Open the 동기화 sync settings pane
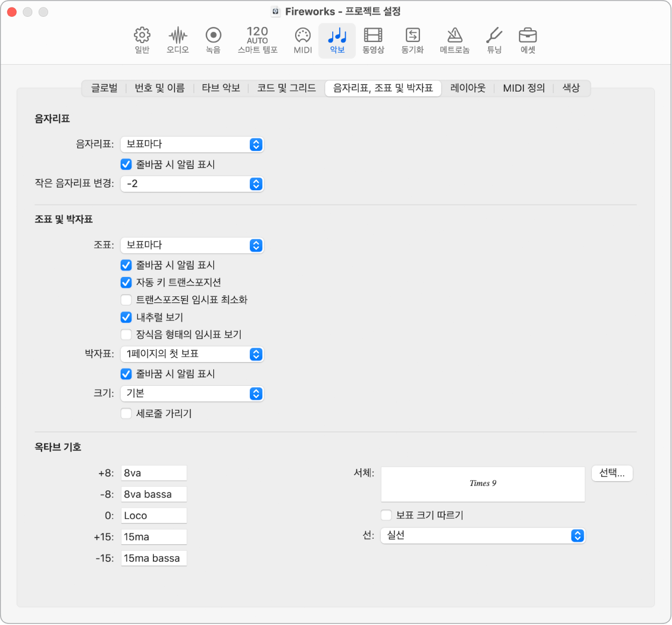The height and width of the screenshot is (625, 672). [412, 41]
